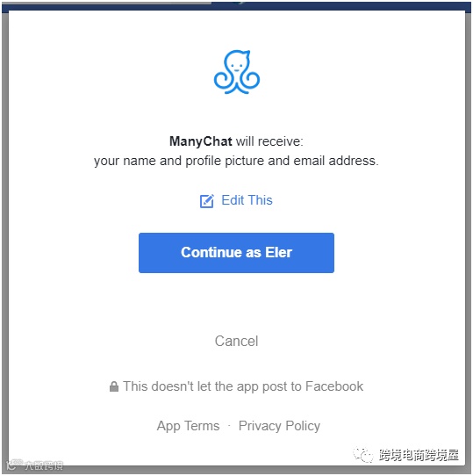Continue as Eler
The image size is (473, 476).
(236, 253)
